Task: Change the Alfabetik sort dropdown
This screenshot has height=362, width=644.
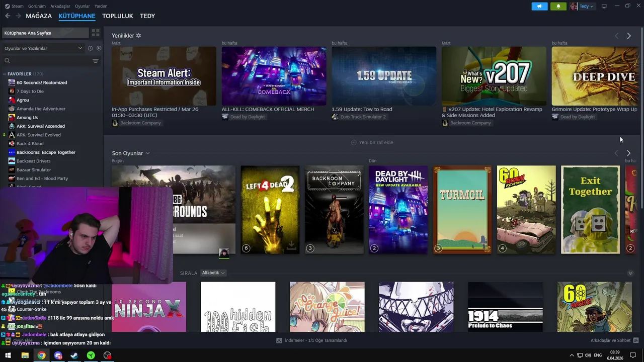Action: point(213,273)
